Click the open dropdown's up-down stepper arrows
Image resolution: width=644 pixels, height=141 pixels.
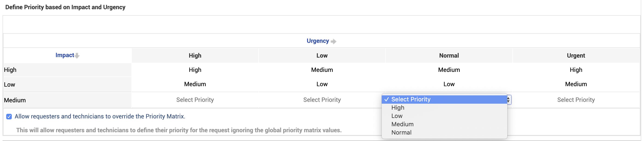coord(508,100)
